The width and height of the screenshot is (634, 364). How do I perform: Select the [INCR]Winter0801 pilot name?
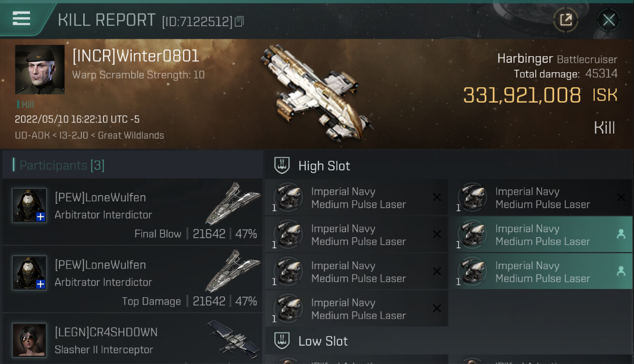[136, 56]
